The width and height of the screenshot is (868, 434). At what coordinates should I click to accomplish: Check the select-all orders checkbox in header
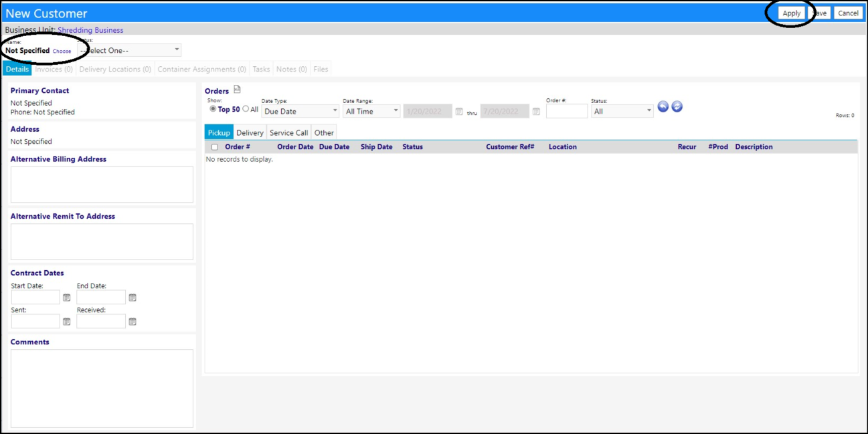tap(215, 147)
